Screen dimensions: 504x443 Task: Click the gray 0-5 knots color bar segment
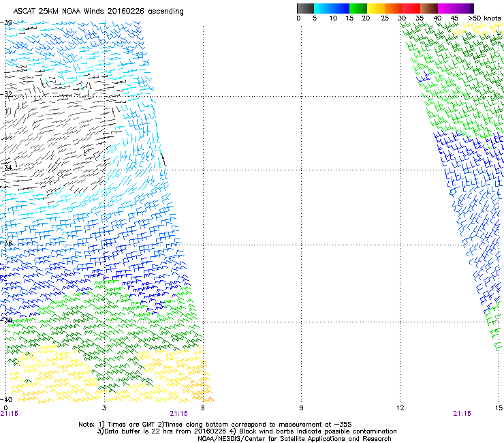[305, 8]
